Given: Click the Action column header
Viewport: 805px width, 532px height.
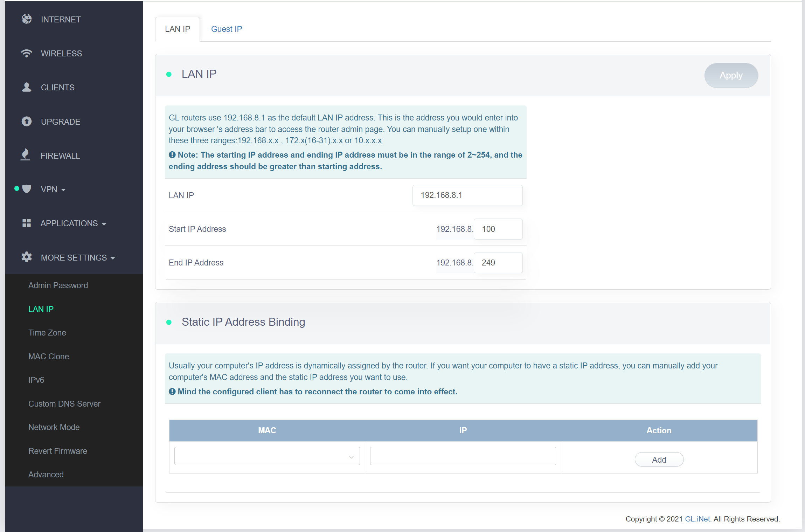Looking at the screenshot, I should (x=659, y=430).
